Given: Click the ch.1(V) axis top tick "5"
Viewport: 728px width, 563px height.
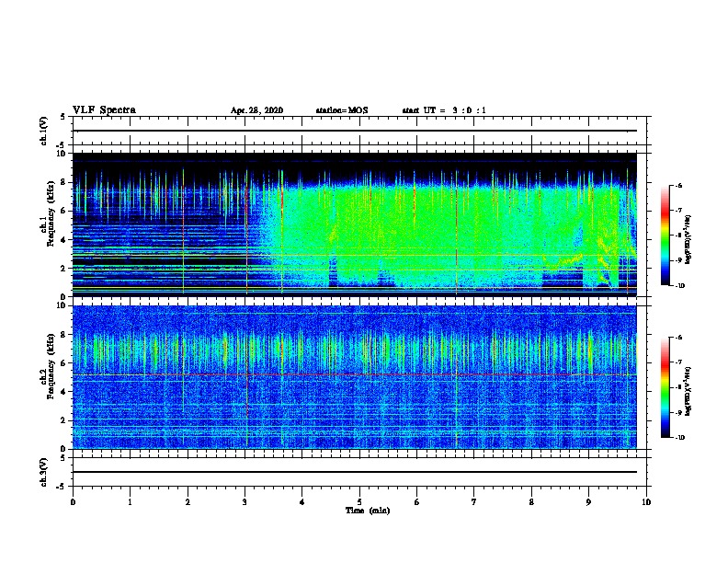Looking at the screenshot, I should coord(63,117).
